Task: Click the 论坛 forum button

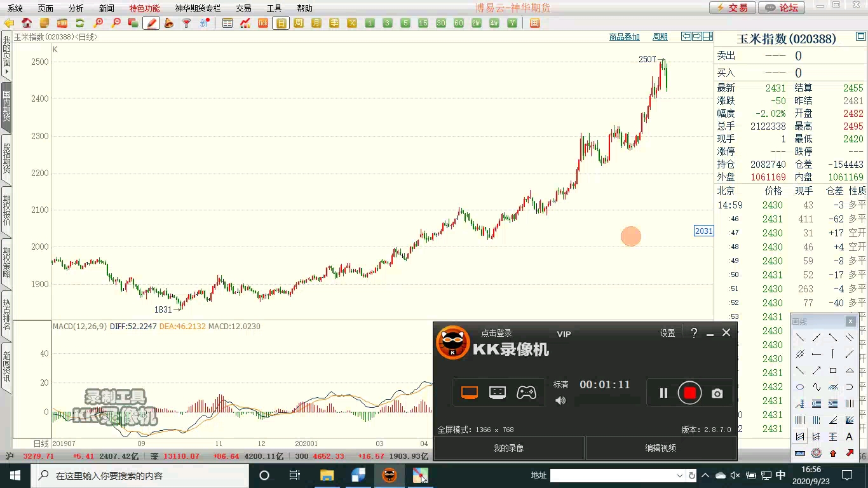Action: (782, 8)
